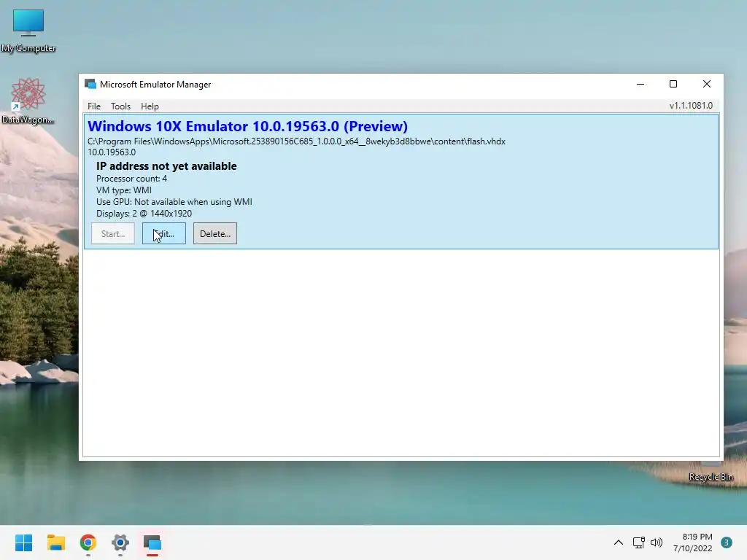This screenshot has width=747, height=560.
Task: Click the disabled Start... button
Action: pyautogui.click(x=113, y=233)
